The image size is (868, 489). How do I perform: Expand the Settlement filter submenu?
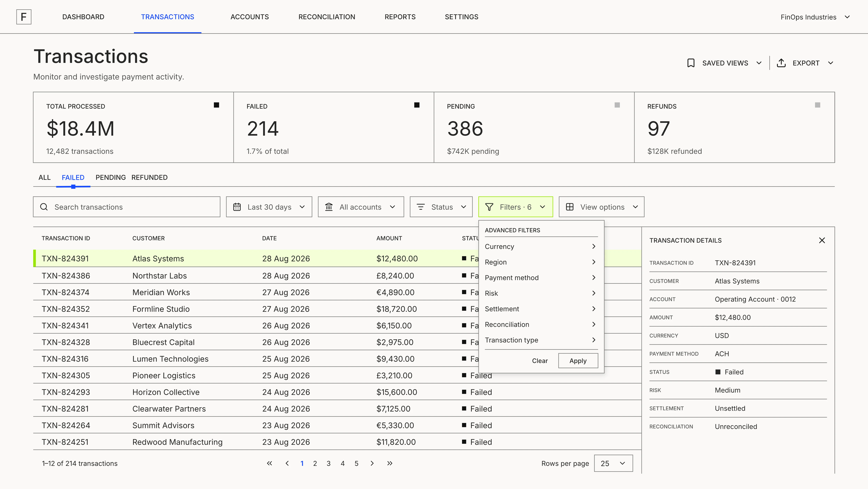coord(541,309)
